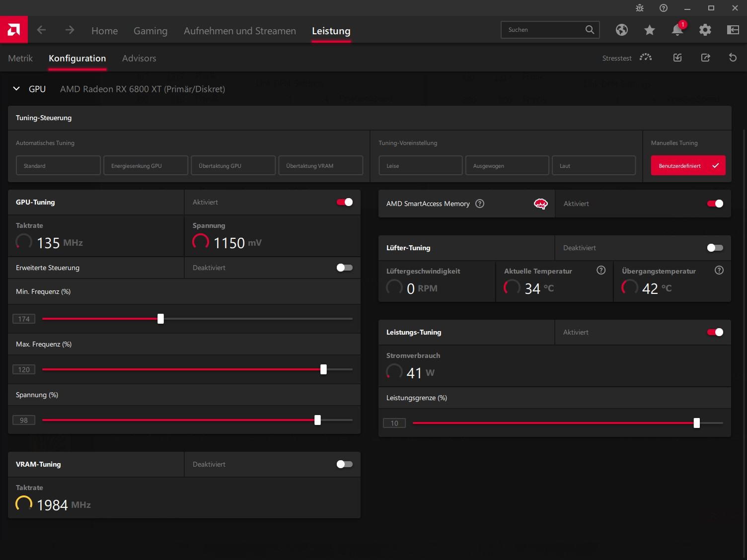The width and height of the screenshot is (747, 560).
Task: Toggle the sidebar panel icon
Action: [x=733, y=30]
